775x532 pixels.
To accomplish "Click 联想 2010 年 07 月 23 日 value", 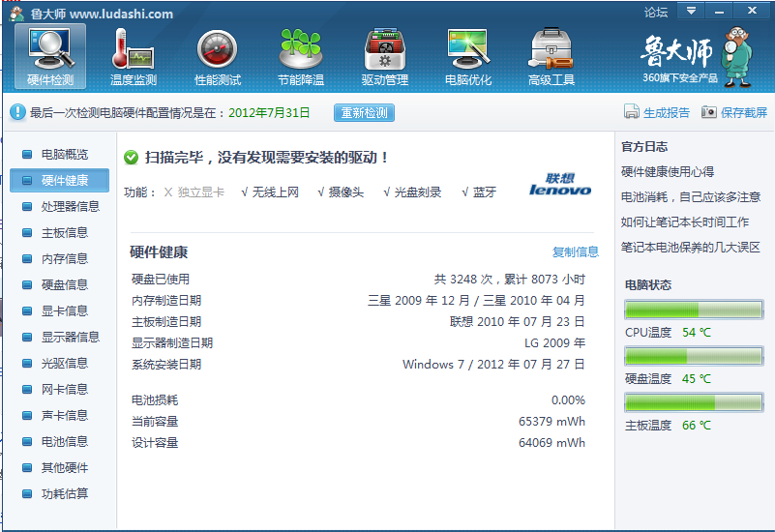I will 517,321.
